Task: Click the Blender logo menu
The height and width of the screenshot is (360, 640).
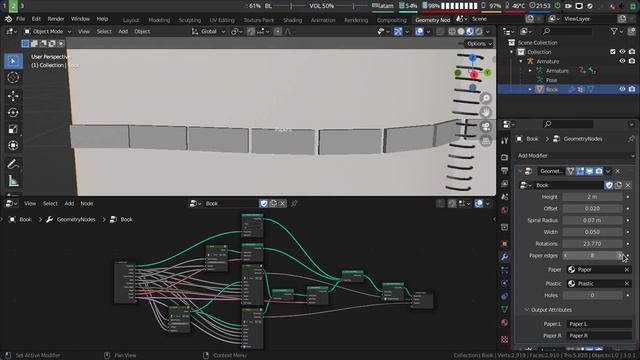Action: (8, 19)
